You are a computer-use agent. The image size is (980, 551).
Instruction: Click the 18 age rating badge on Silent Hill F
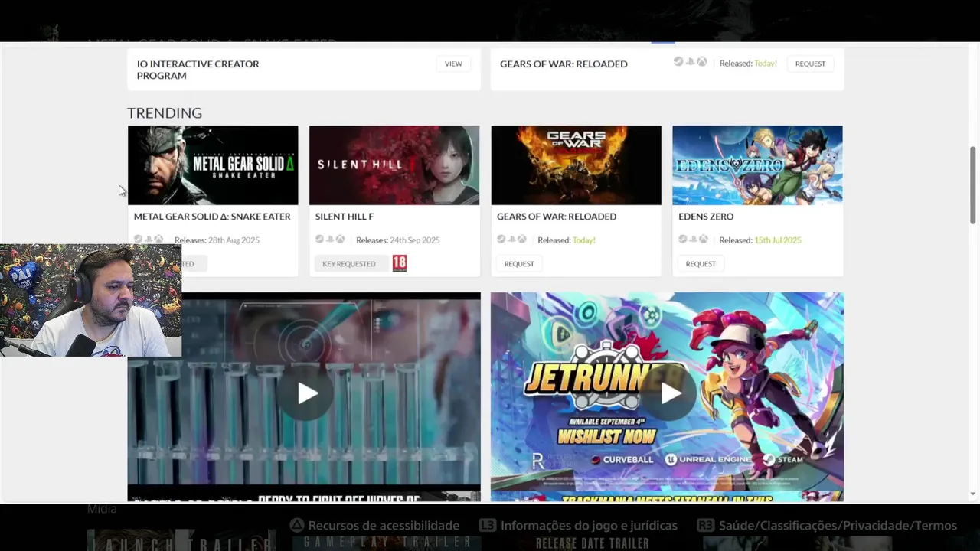[399, 263]
